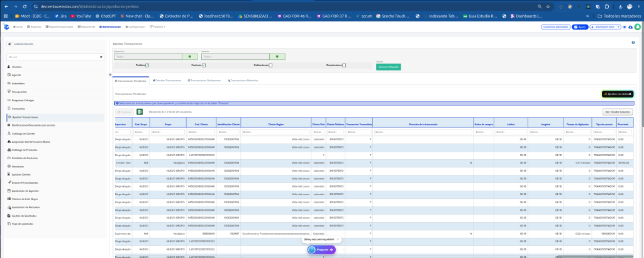
Task: Click the cloud download icon in header
Action: [x=630, y=27]
